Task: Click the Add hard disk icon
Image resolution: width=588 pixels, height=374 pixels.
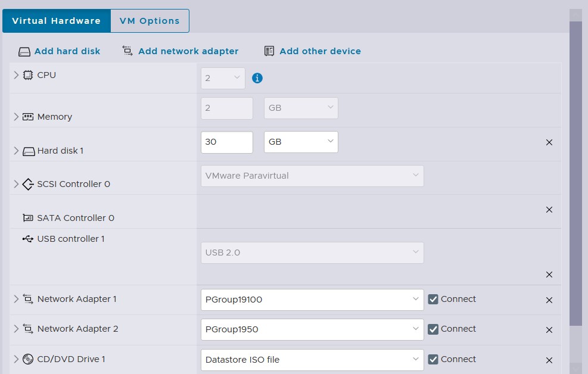Action: [x=24, y=52]
